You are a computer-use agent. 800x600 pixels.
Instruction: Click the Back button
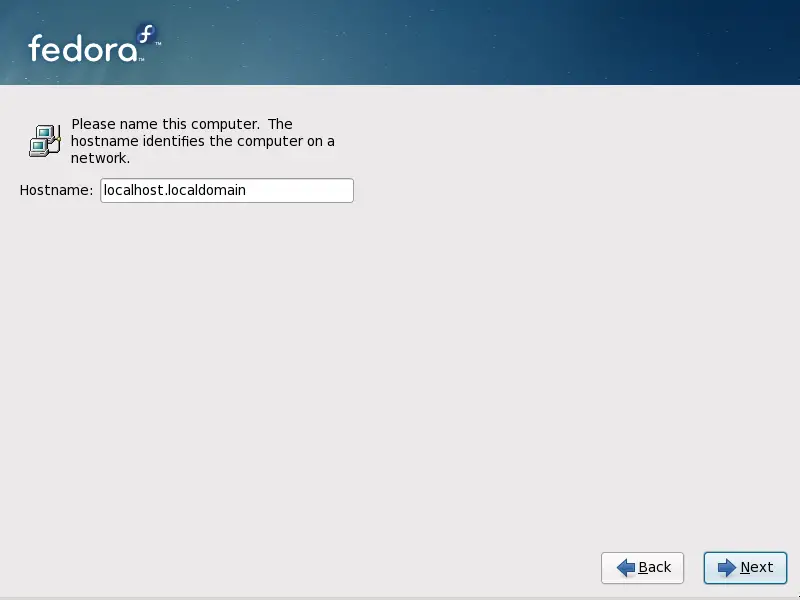click(642, 568)
